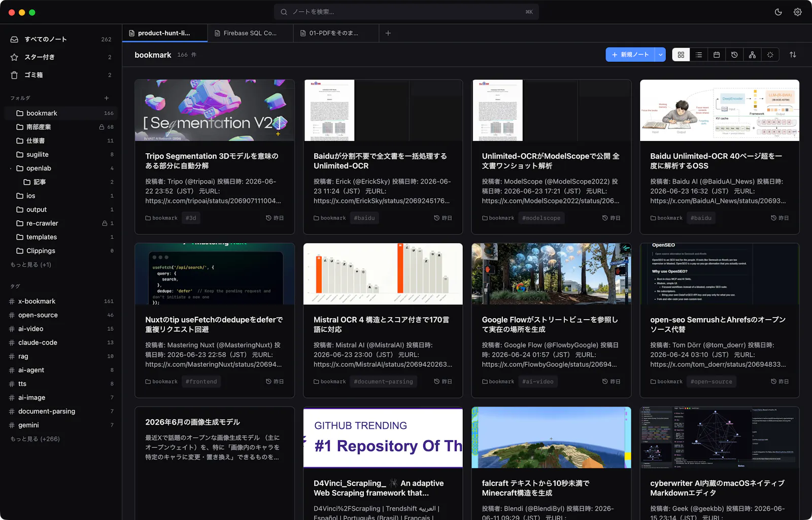Click the lock icon on re-crawler
812x520 pixels.
click(x=105, y=223)
